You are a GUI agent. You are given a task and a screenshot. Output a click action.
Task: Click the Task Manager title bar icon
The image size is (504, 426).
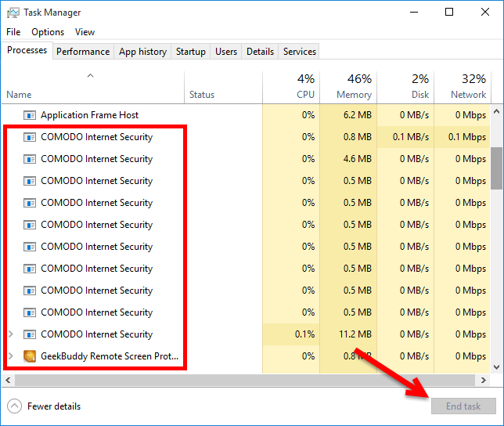13,13
